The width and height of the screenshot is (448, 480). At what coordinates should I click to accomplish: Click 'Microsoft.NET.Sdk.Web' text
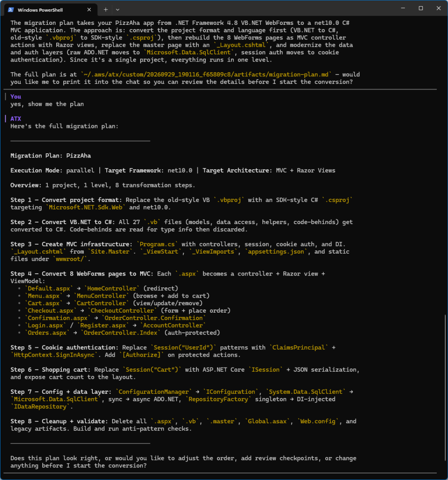[x=86, y=207]
